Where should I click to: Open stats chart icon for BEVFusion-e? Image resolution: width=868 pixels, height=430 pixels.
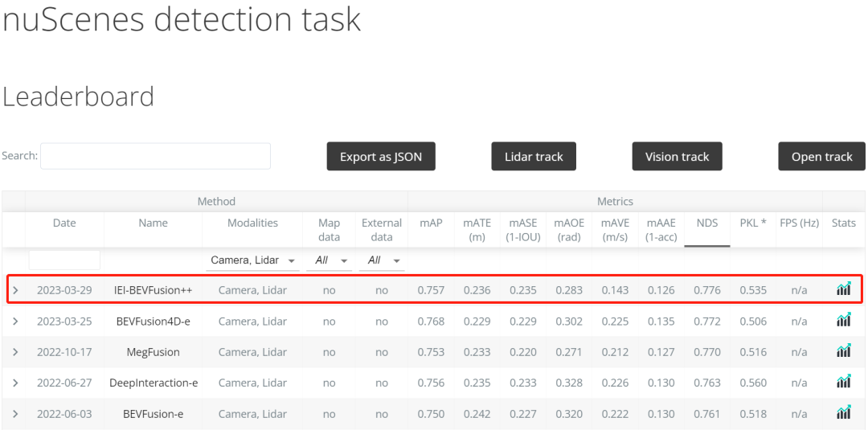pyautogui.click(x=843, y=413)
